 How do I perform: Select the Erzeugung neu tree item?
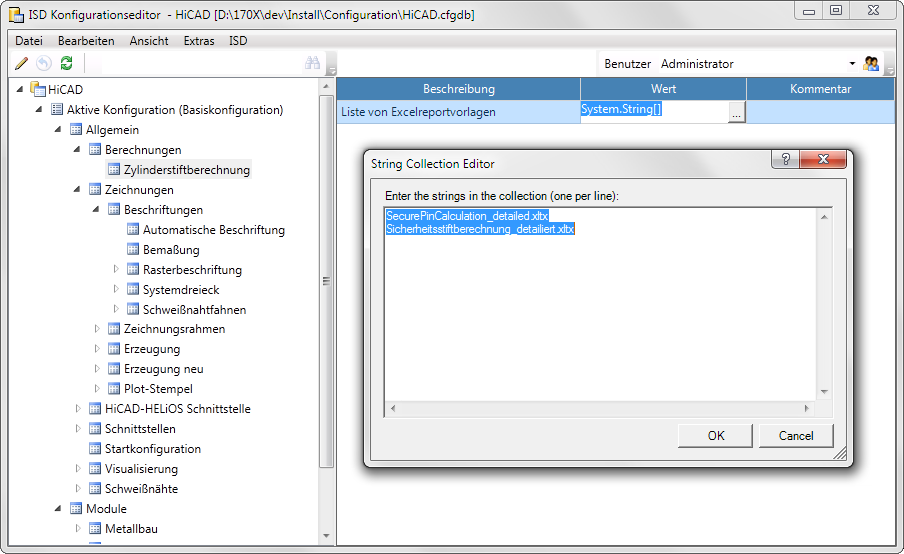click(164, 368)
